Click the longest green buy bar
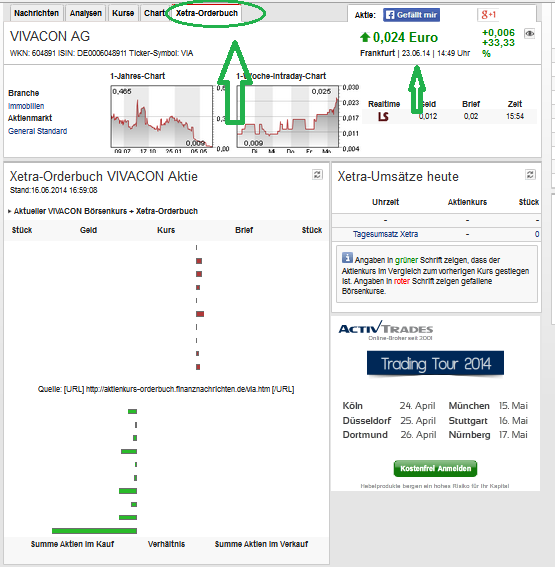 (94, 531)
